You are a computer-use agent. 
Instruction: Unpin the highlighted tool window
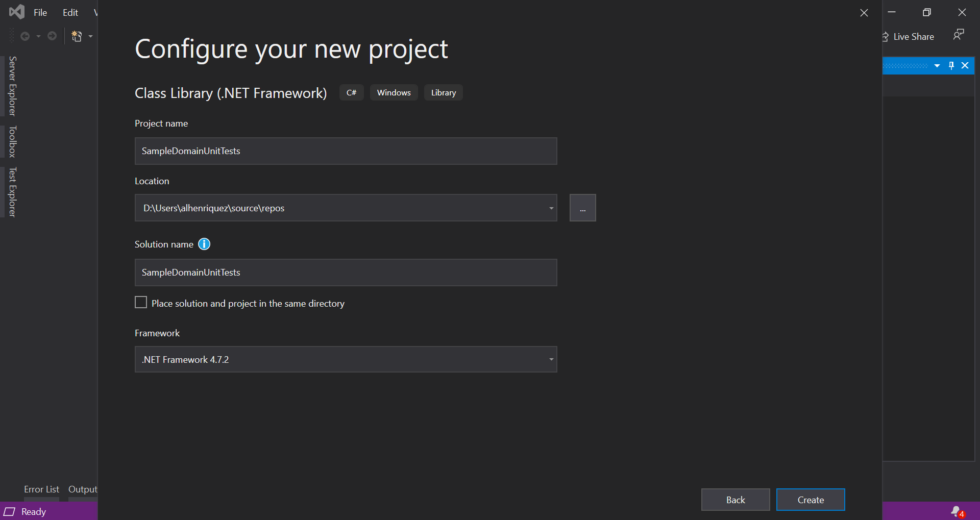point(951,65)
